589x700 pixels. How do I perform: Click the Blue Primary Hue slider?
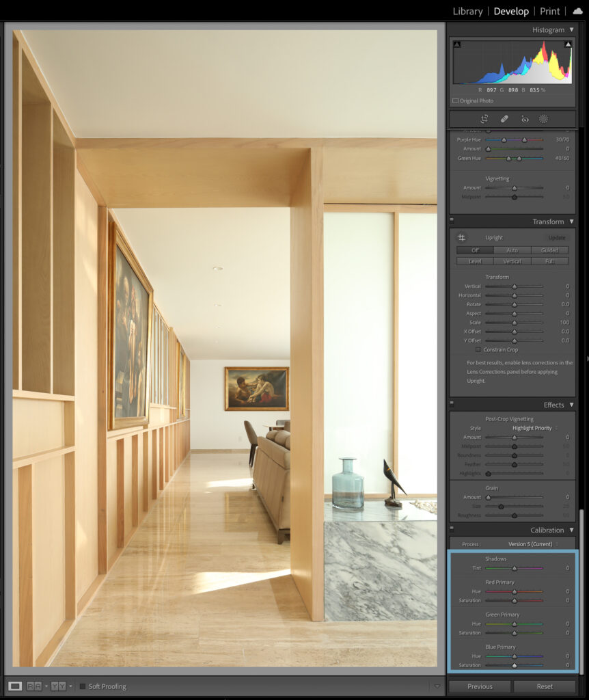tap(514, 656)
